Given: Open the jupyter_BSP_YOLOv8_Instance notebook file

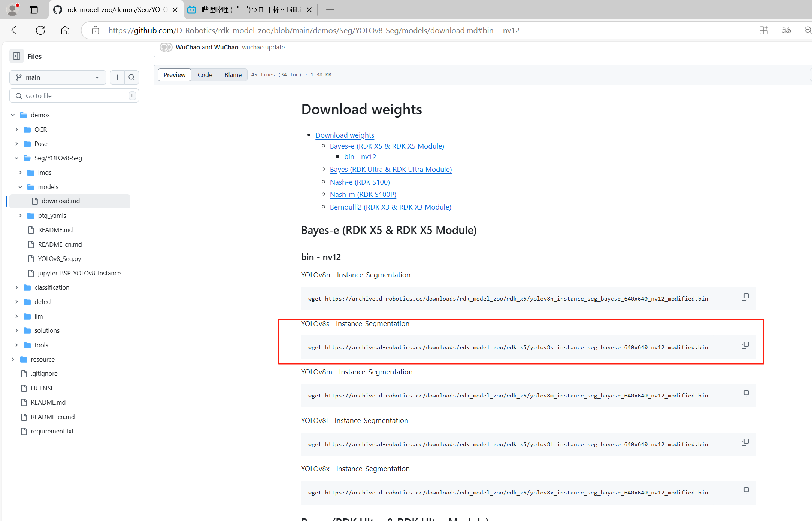Looking at the screenshot, I should (82, 273).
